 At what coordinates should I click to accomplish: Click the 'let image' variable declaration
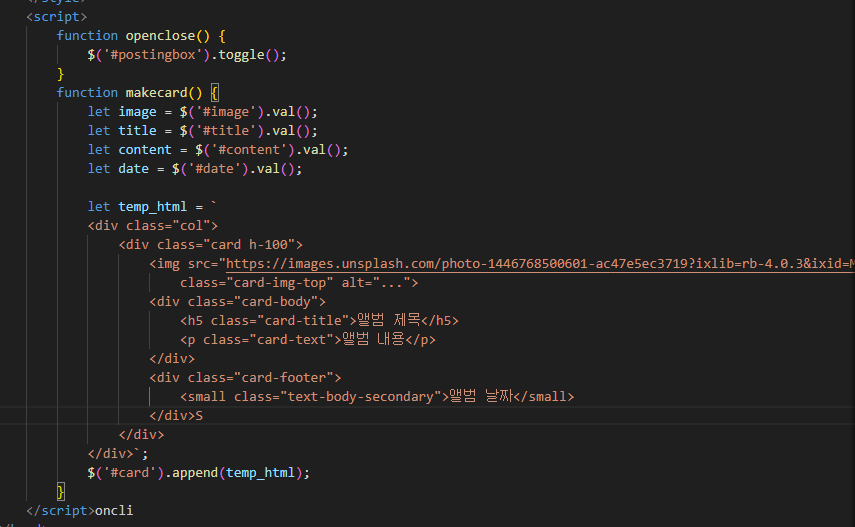click(x=202, y=112)
